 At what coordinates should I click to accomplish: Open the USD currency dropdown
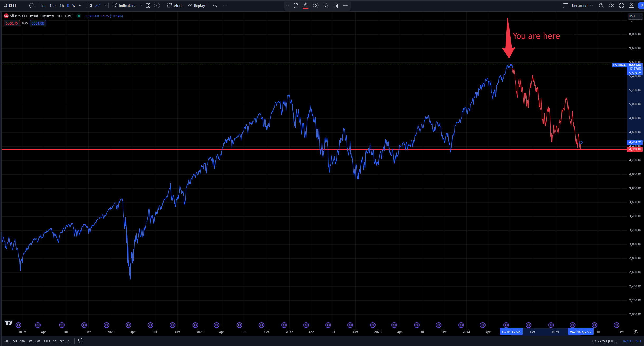click(x=635, y=16)
